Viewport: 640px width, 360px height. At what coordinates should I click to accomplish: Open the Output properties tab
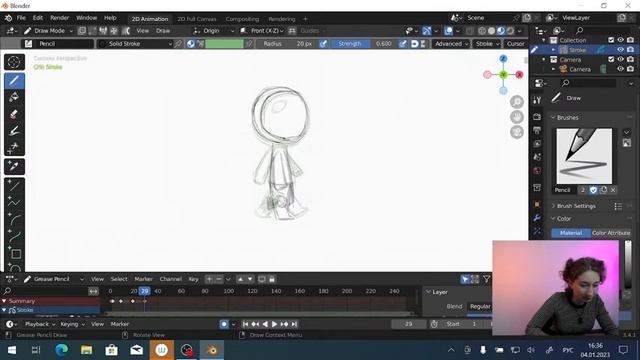point(537,131)
